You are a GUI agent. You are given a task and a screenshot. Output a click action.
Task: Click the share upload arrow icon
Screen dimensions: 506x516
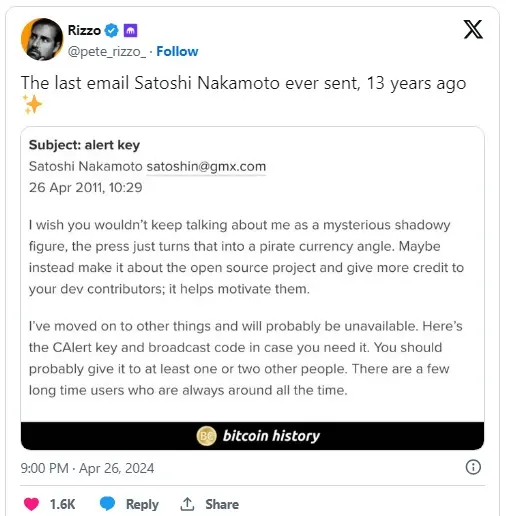coord(187,504)
